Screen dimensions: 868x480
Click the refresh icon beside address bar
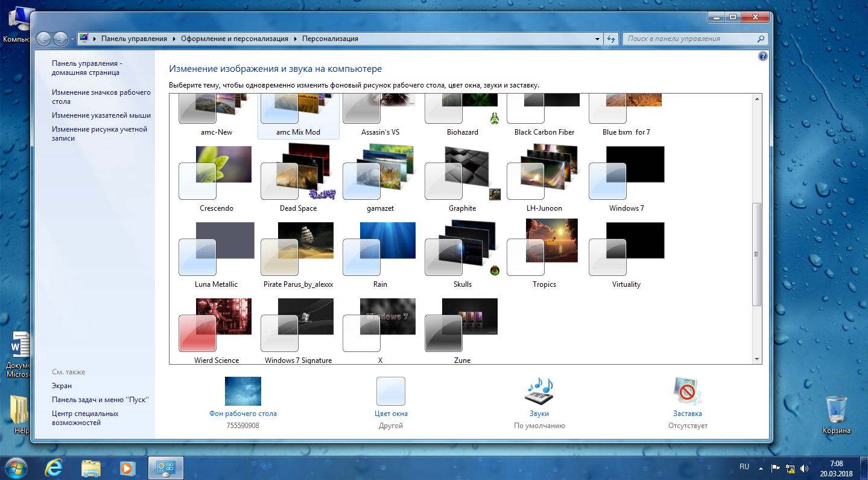(611, 39)
